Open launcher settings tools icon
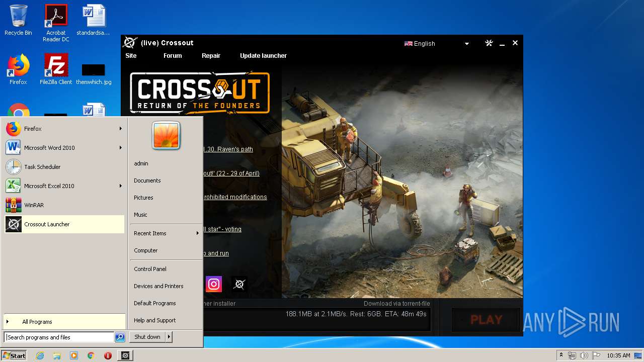The image size is (644, 362). [489, 43]
